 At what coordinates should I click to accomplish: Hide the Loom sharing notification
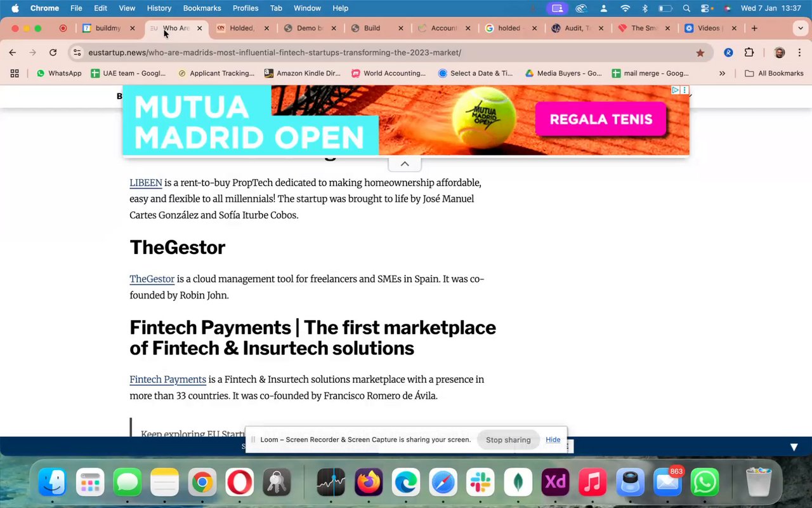point(553,439)
